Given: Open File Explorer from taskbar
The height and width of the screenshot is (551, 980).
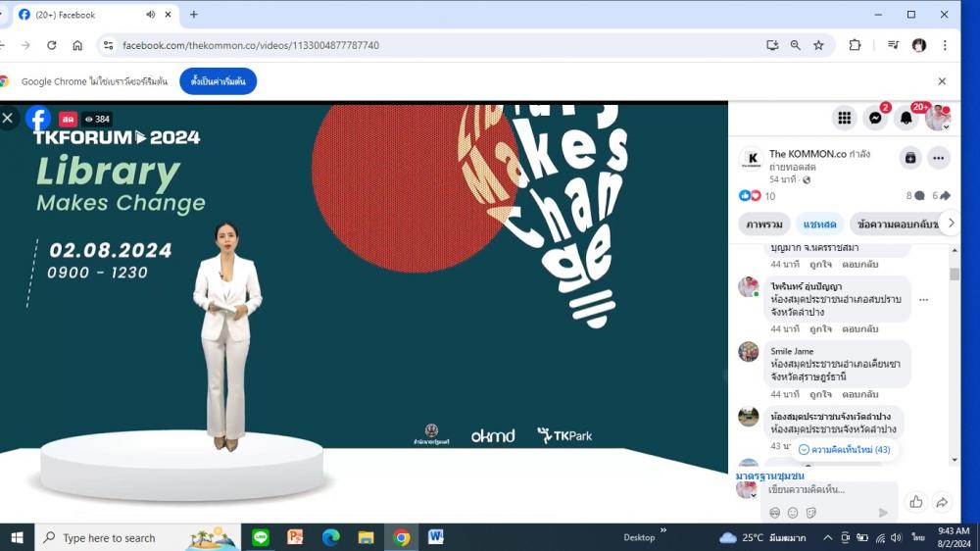Looking at the screenshot, I should click(366, 537).
